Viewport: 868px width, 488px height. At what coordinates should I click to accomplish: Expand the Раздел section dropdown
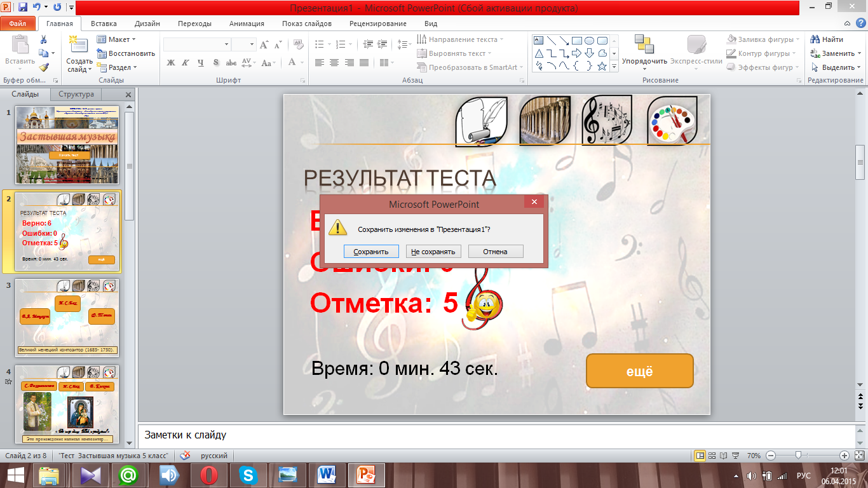pos(116,67)
